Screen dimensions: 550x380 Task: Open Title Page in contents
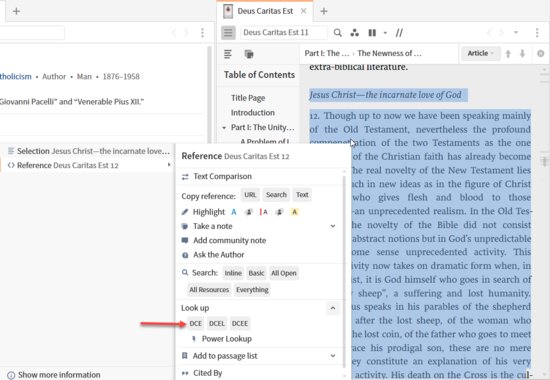(x=248, y=98)
